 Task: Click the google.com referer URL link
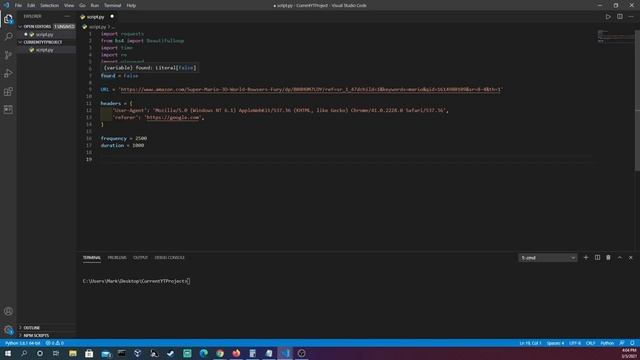pos(173,118)
